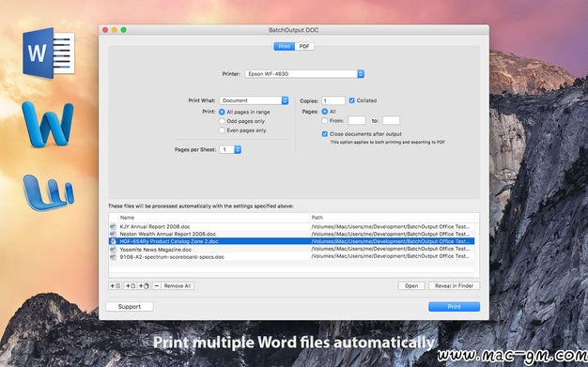588x367 pixels.
Task: Select 9108-A2-spectrum-scoreboard-specs.doc file name
Action: point(172,257)
